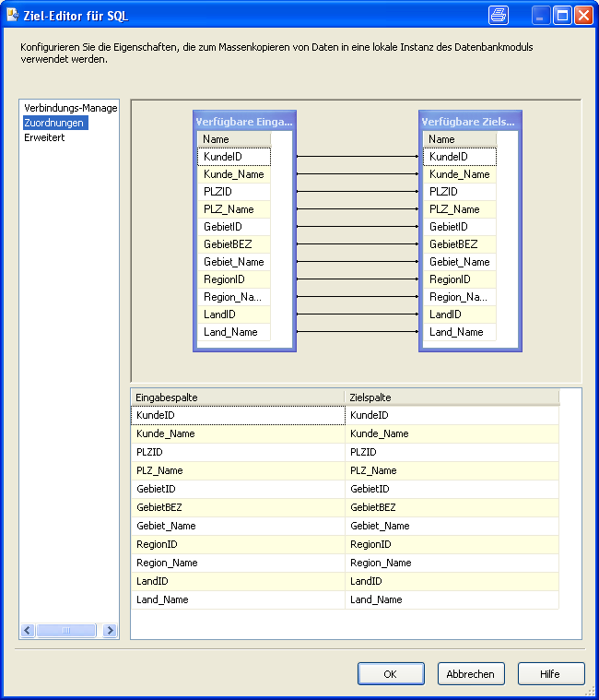Screen dimensions: 599x700
Task: Select Gebiet_Name in available destination columns
Action: (460, 262)
